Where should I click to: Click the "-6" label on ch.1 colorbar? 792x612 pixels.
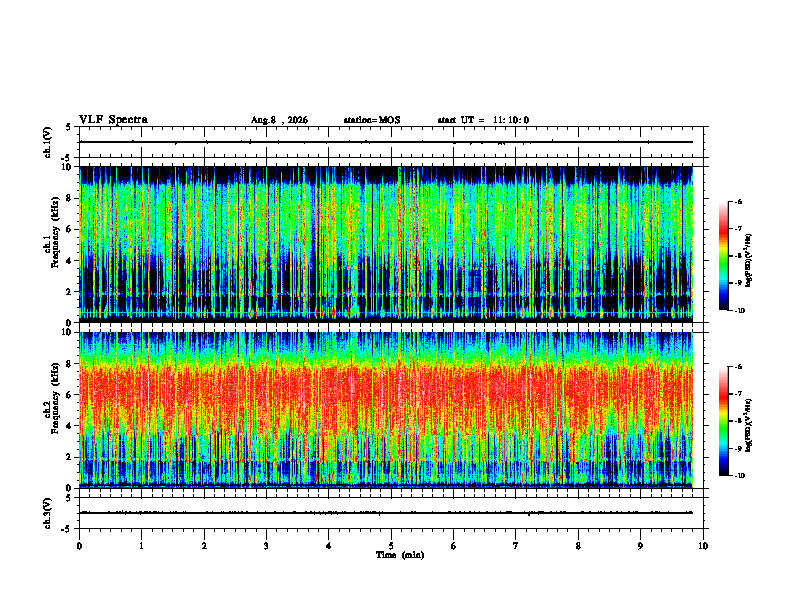tap(739, 201)
